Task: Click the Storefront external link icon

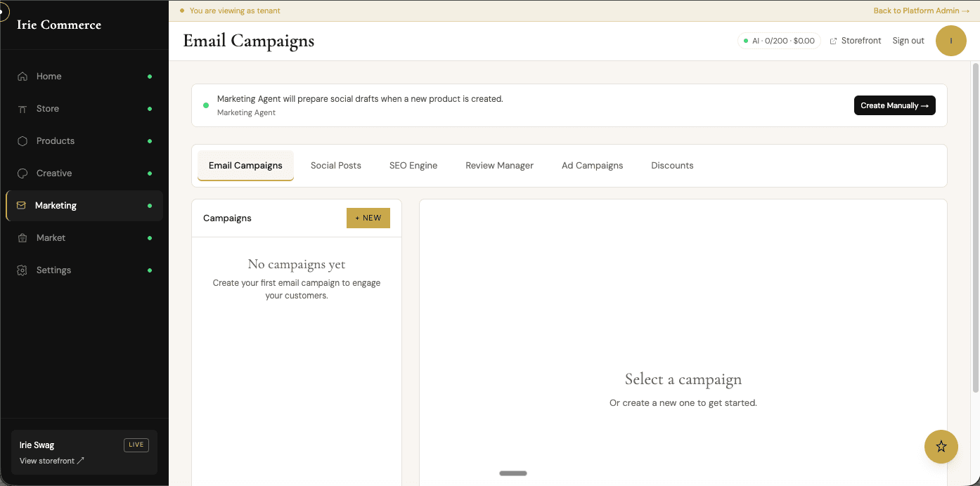Action: pyautogui.click(x=834, y=41)
